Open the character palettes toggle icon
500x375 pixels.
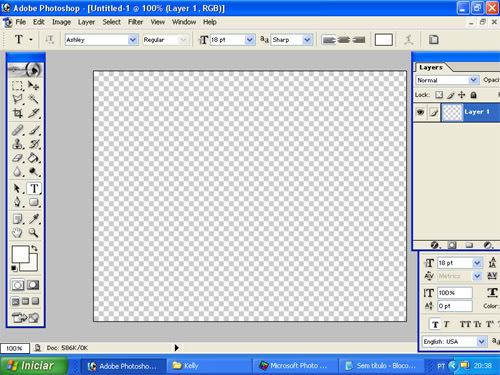(x=433, y=40)
